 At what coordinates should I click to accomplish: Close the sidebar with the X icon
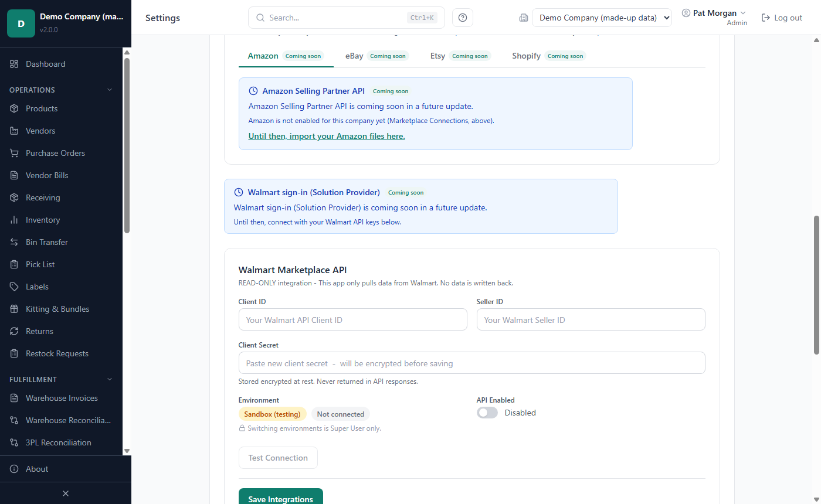coord(66,493)
